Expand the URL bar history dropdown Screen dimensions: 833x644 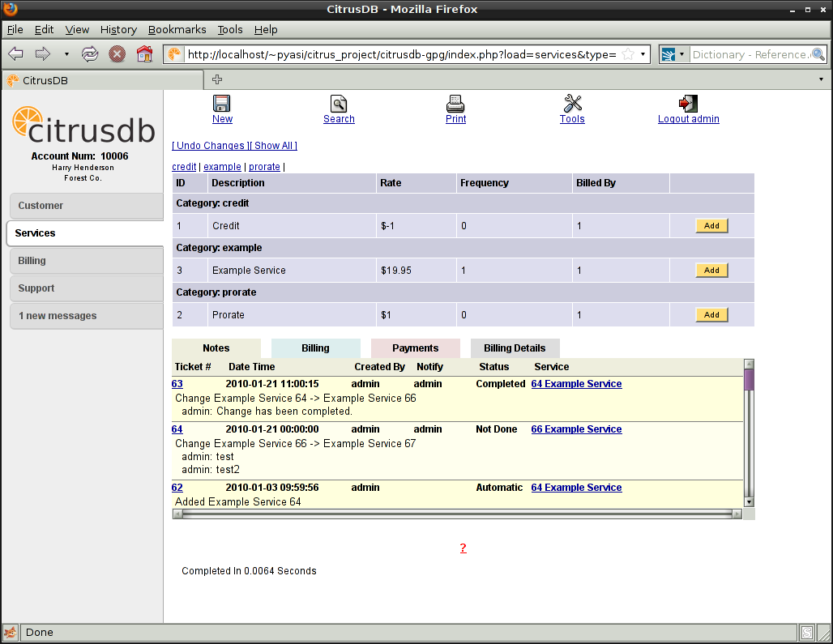coord(643,54)
